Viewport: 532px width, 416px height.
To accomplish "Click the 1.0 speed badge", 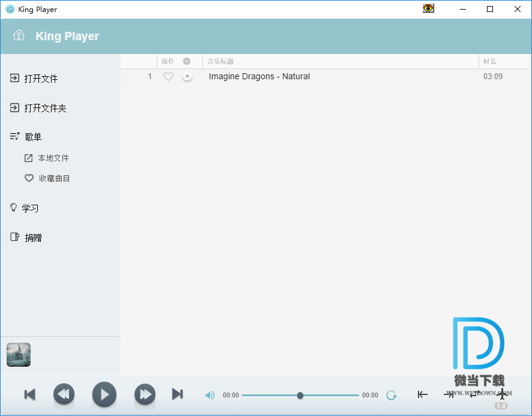I will click(x=501, y=406).
